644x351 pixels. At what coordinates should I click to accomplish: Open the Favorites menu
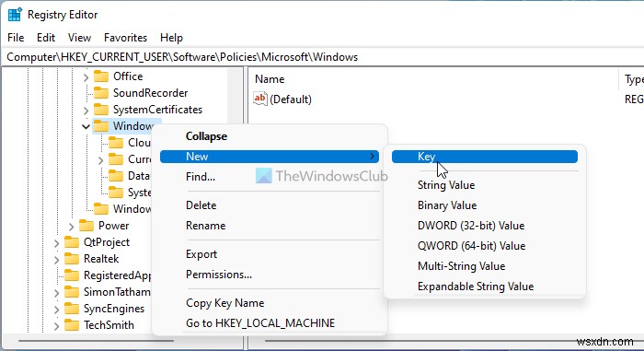125,38
